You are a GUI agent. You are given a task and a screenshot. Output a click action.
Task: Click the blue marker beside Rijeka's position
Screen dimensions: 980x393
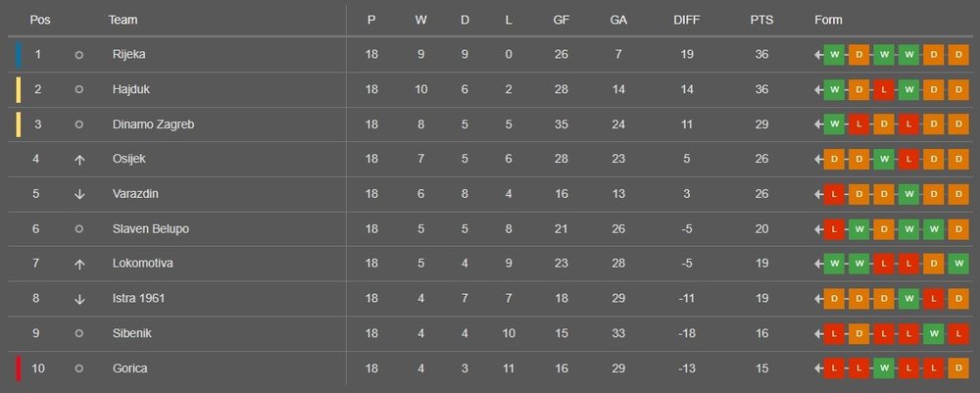point(18,55)
